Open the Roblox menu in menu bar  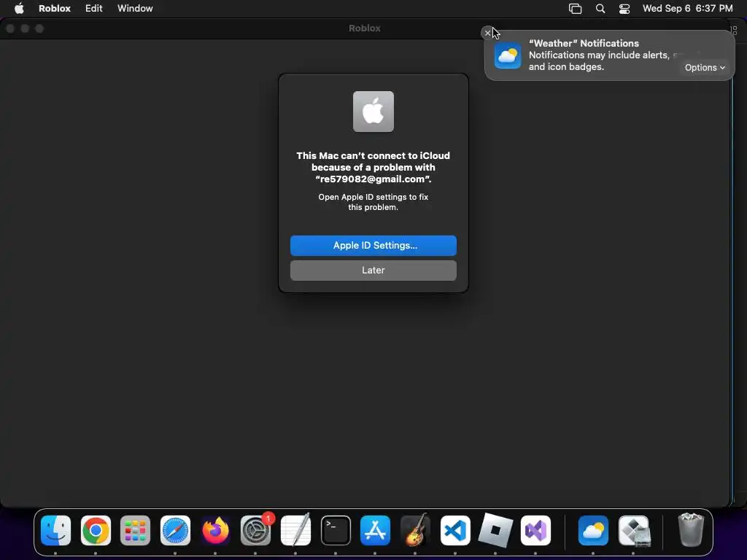pyautogui.click(x=55, y=8)
